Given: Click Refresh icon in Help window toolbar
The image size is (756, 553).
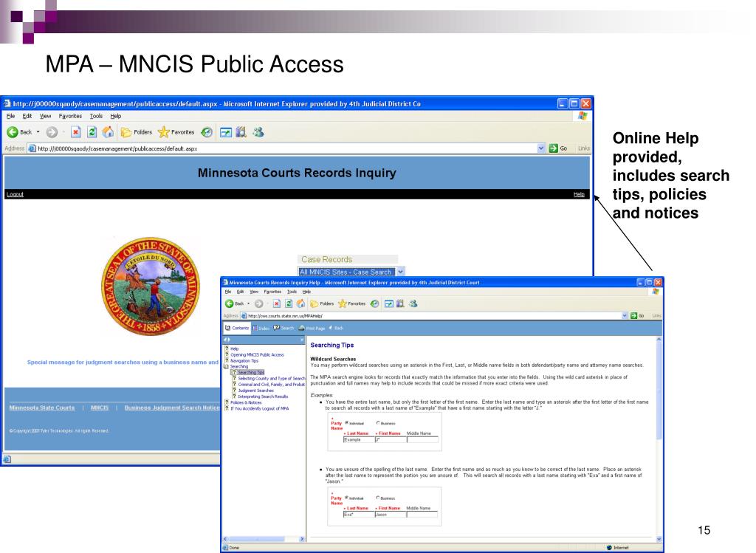Looking at the screenshot, I should pyautogui.click(x=289, y=303).
